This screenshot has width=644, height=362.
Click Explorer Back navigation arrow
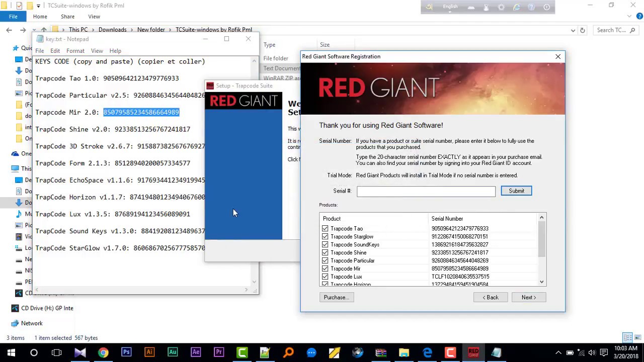point(9,30)
